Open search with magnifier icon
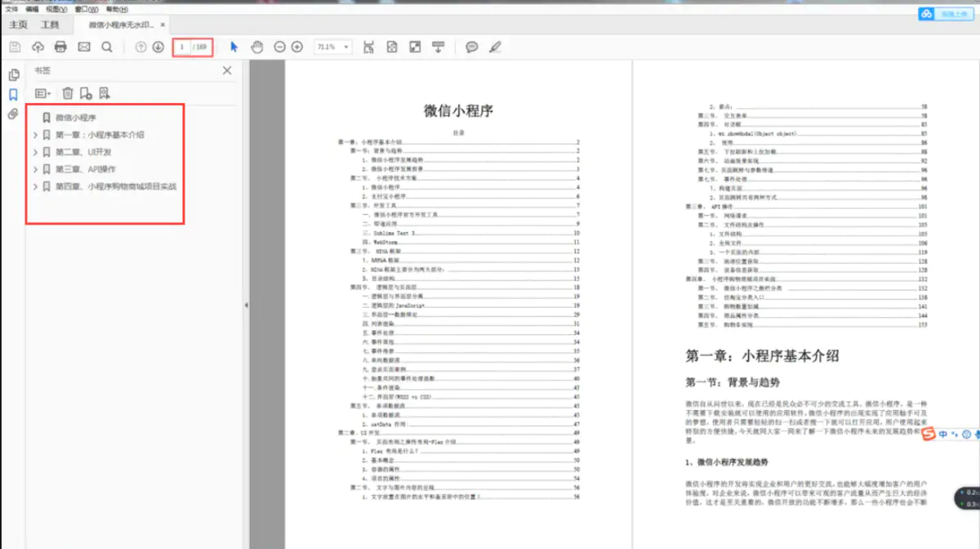980x549 pixels. click(107, 47)
